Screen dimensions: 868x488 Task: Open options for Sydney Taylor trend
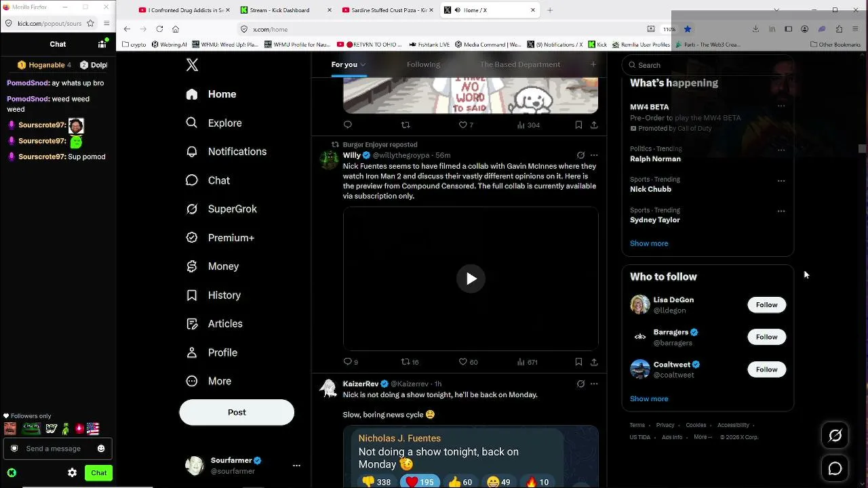[x=781, y=211]
